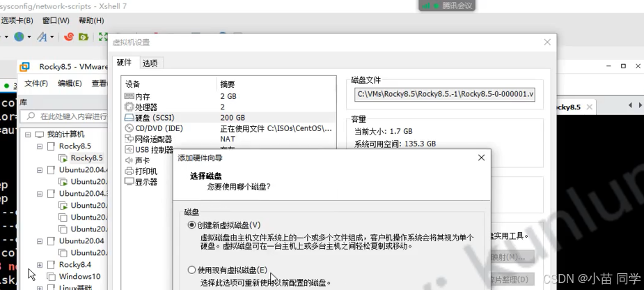Screen dimensions: 644x290
Task: Click the left tab scroll arrow in VMware
Action: [x=631, y=106]
